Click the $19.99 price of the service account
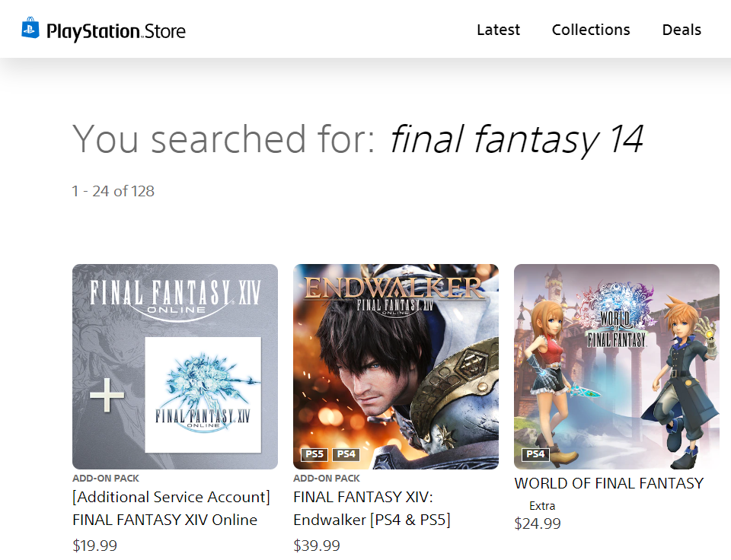The height and width of the screenshot is (560, 731). point(94,545)
